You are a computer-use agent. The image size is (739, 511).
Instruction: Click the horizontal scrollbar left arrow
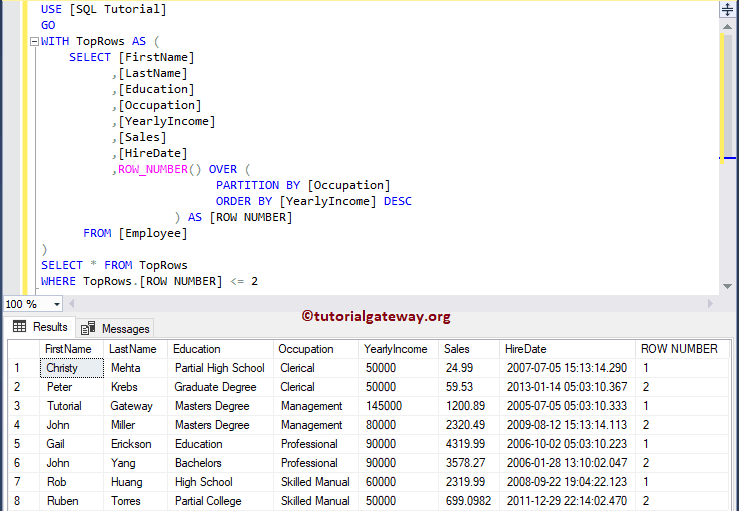pos(70,304)
